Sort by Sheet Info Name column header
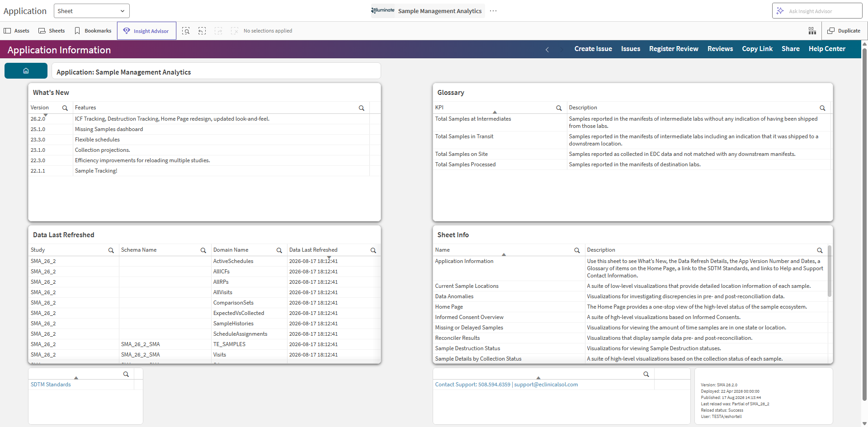868x427 pixels. [443, 250]
